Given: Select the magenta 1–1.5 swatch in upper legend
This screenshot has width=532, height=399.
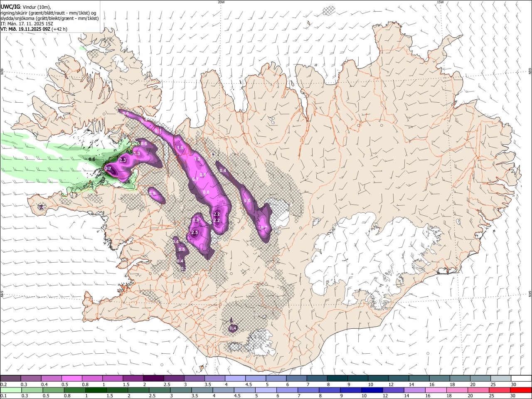Looking at the screenshot, I should [113, 379].
